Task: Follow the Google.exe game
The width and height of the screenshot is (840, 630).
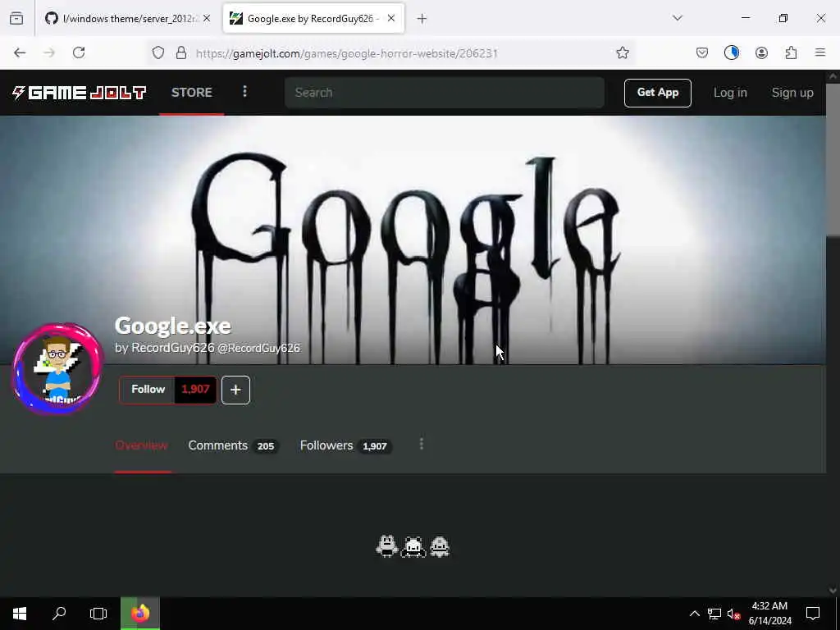Action: pyautogui.click(x=148, y=390)
